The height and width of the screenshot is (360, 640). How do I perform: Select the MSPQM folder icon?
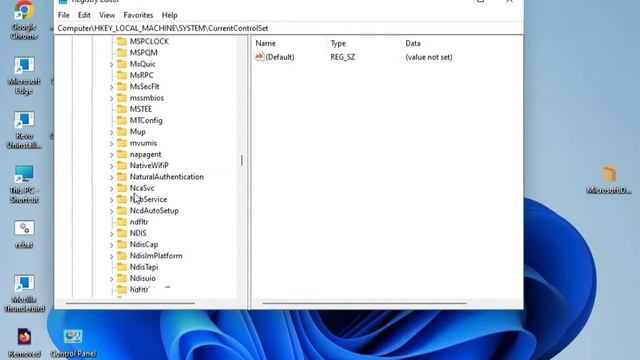122,53
